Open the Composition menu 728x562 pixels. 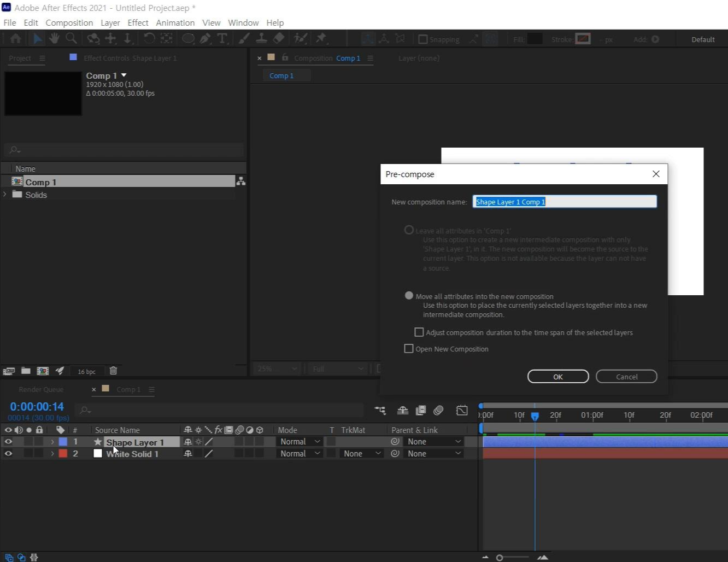(69, 22)
